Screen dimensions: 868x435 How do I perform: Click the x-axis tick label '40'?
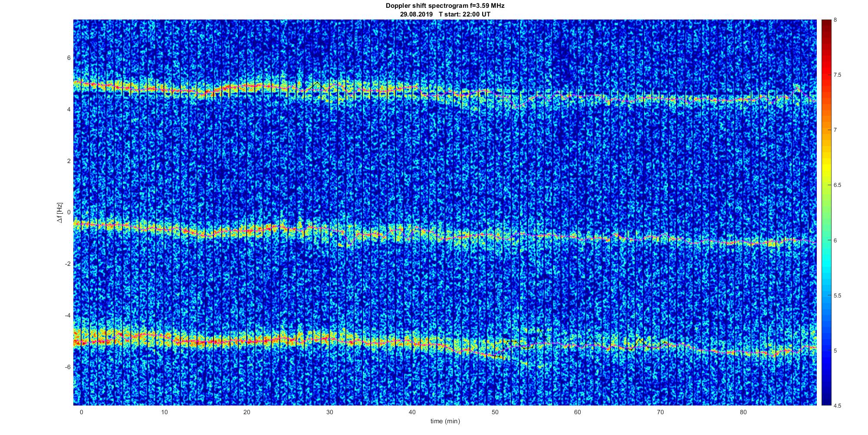pos(412,412)
